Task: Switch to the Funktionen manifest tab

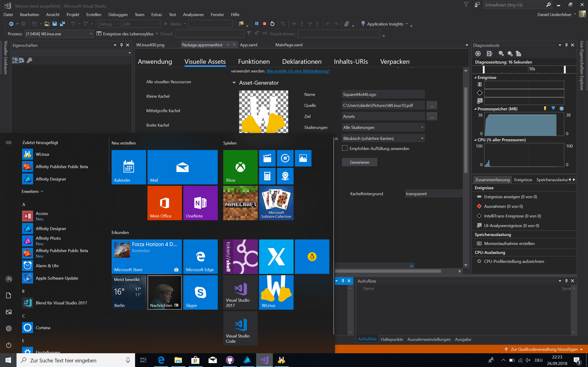Action: pos(254,62)
